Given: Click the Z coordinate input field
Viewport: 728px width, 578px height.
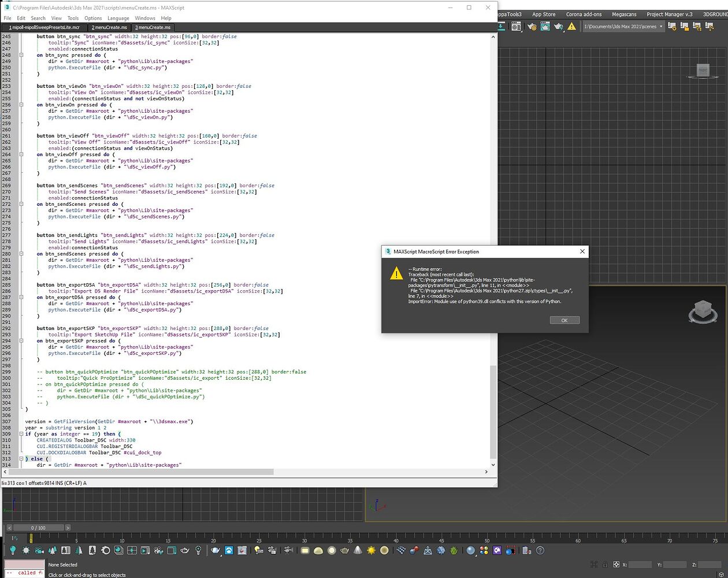Looking at the screenshot, I should (x=710, y=565).
